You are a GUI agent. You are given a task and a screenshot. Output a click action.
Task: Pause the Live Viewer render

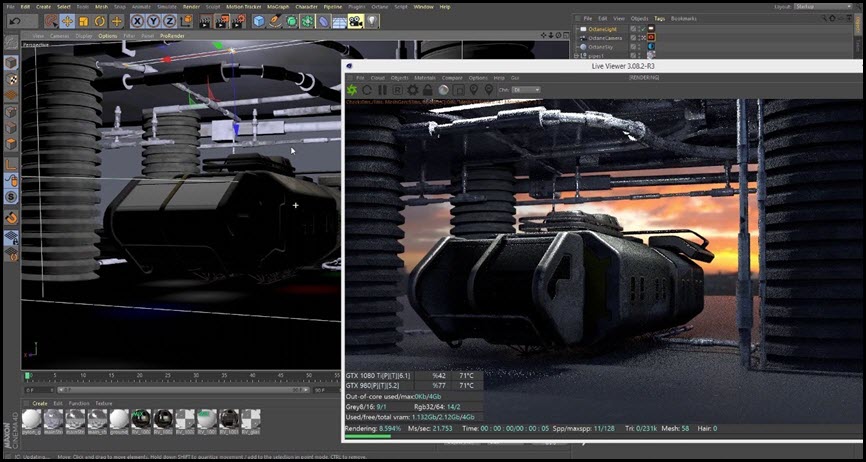click(x=382, y=89)
